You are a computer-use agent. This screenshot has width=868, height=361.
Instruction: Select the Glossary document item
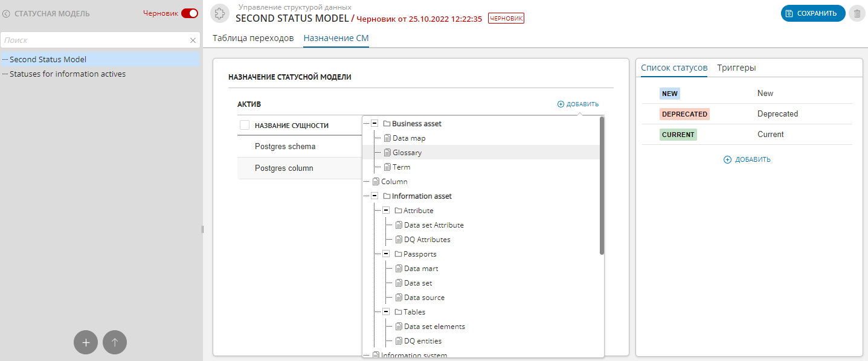point(407,153)
